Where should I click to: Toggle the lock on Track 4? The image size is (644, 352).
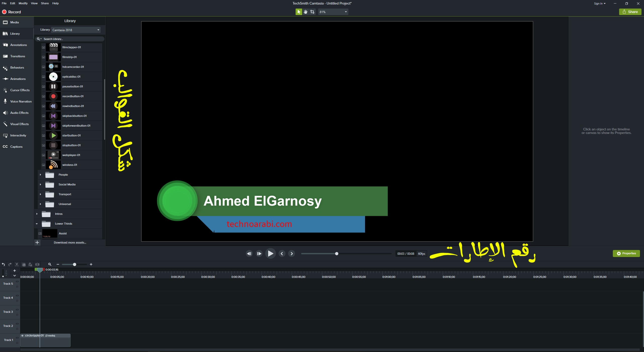click(x=17, y=301)
